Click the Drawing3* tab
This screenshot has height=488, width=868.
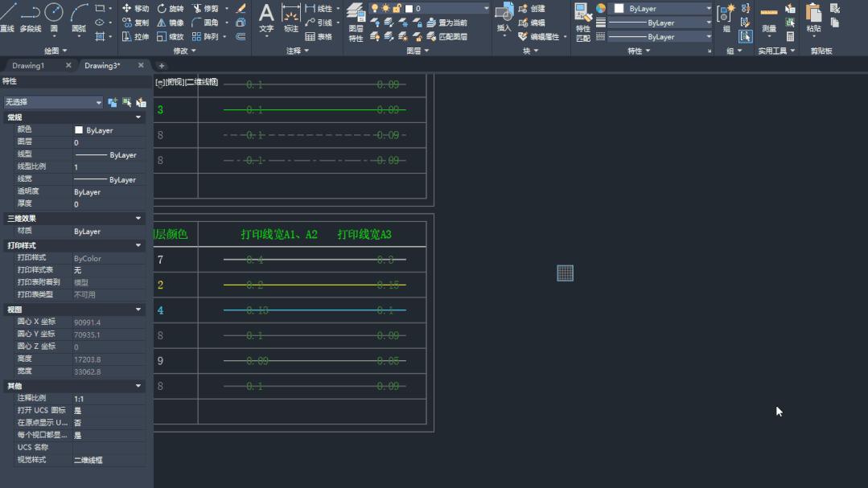(102, 66)
